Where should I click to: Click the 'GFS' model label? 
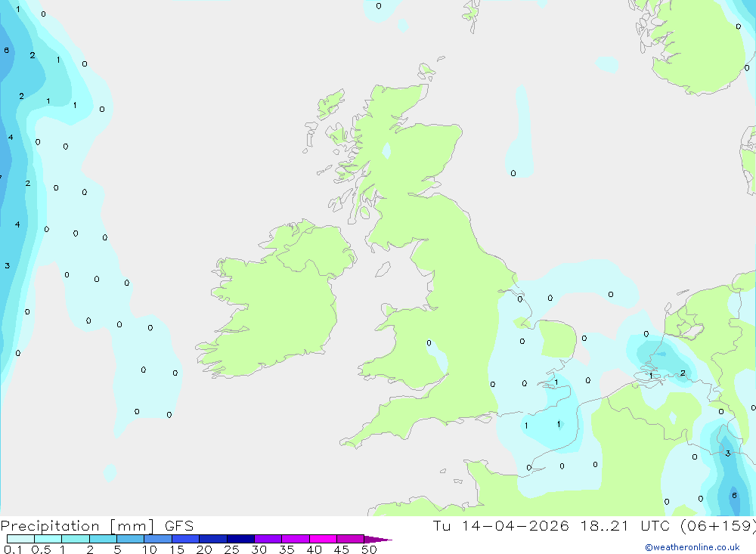pyautogui.click(x=179, y=526)
